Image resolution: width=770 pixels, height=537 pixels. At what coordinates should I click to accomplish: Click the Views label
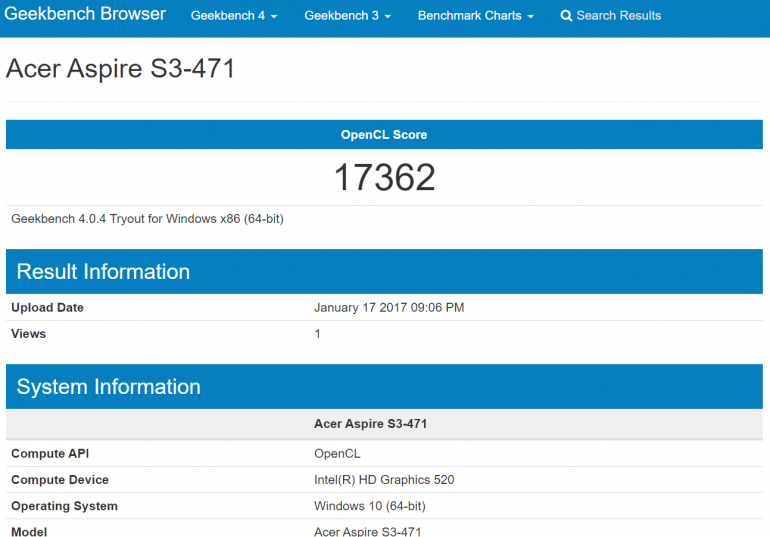pyautogui.click(x=28, y=334)
